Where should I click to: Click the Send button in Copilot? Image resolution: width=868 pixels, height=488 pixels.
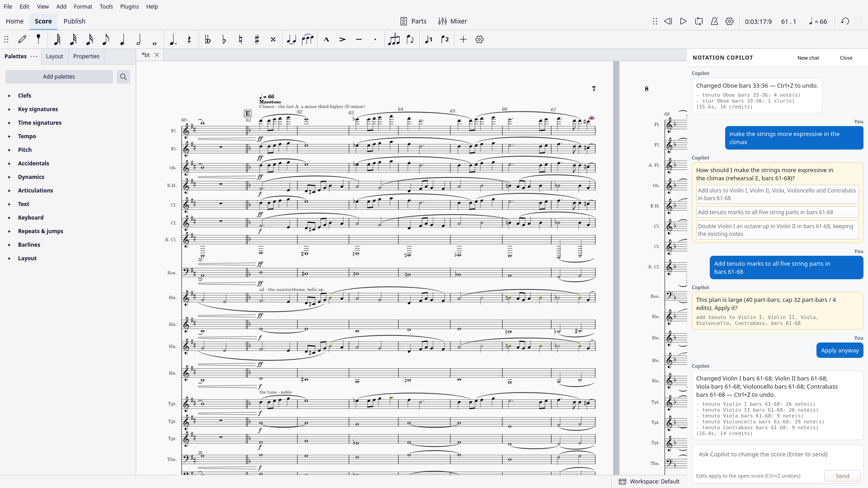[x=843, y=476]
